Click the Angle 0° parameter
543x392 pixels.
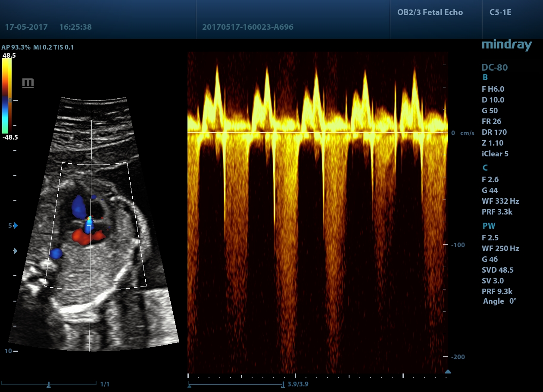(499, 301)
